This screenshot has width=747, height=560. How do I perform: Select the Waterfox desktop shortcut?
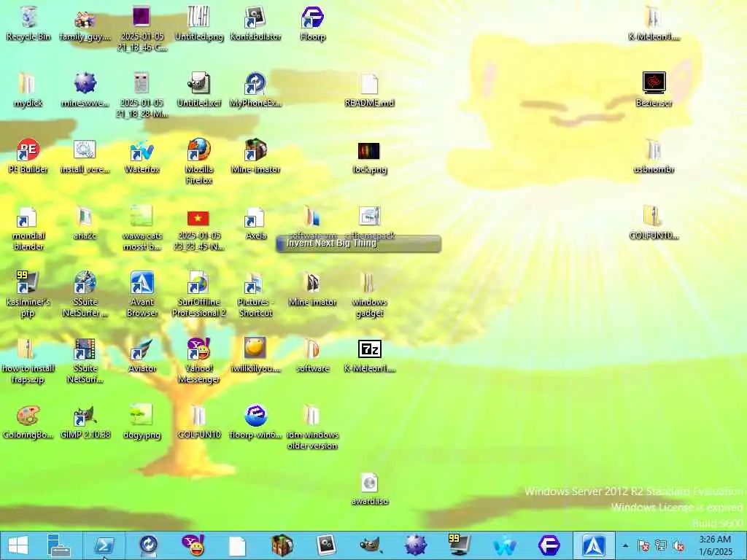tap(142, 156)
